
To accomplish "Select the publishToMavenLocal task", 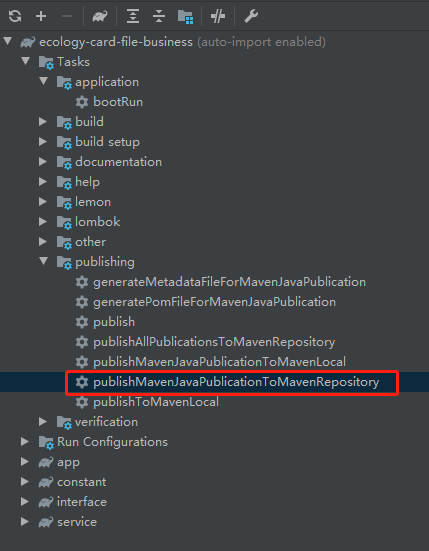I will coord(156,402).
